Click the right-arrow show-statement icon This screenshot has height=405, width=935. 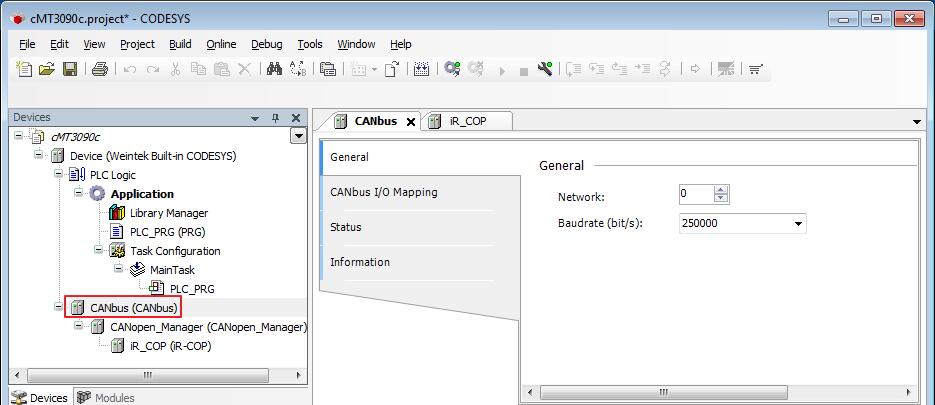695,69
